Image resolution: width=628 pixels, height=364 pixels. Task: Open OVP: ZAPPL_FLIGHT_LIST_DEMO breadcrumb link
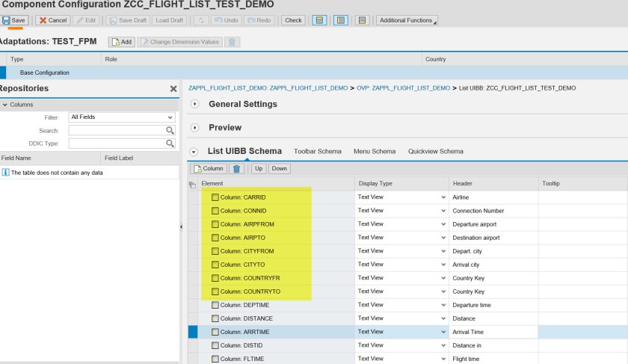[x=403, y=88]
